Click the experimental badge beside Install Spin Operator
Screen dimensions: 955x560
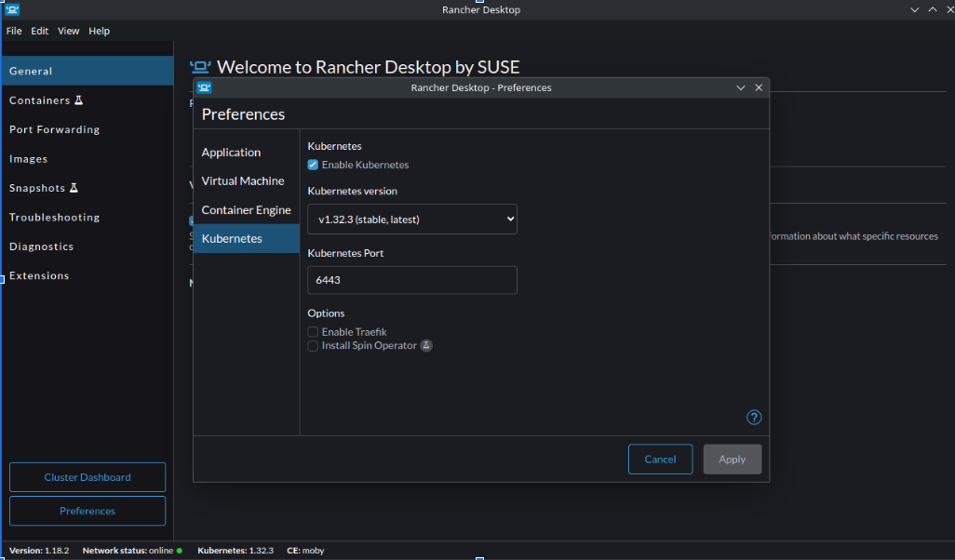(x=426, y=346)
